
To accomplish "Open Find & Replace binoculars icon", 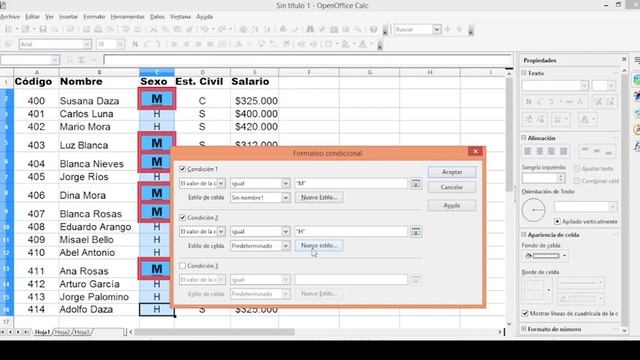I will tap(310, 29).
